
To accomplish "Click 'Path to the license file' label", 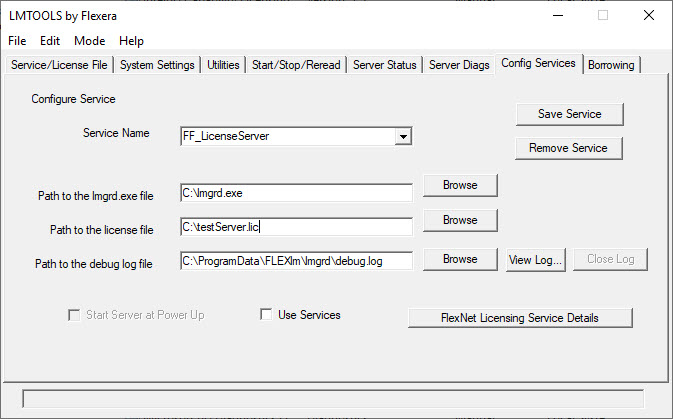I will pos(102,230).
